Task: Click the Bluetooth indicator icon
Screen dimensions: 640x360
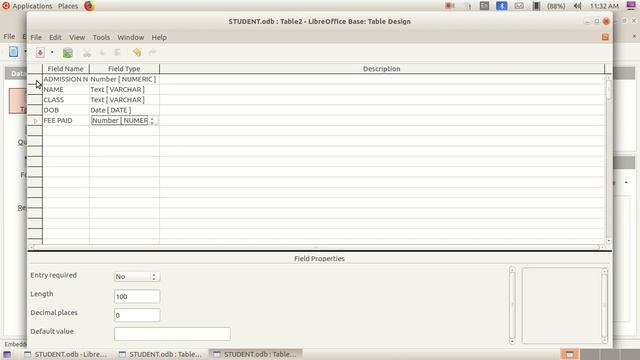Action: (x=502, y=6)
